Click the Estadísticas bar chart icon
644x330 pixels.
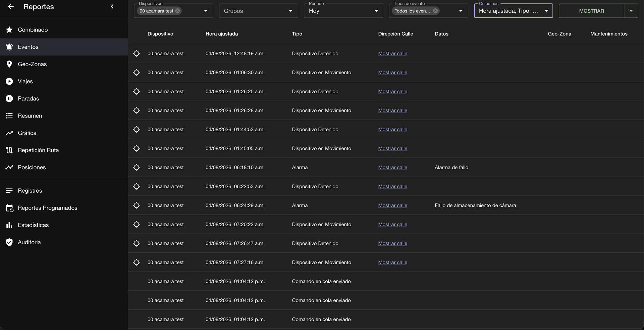coord(9,225)
